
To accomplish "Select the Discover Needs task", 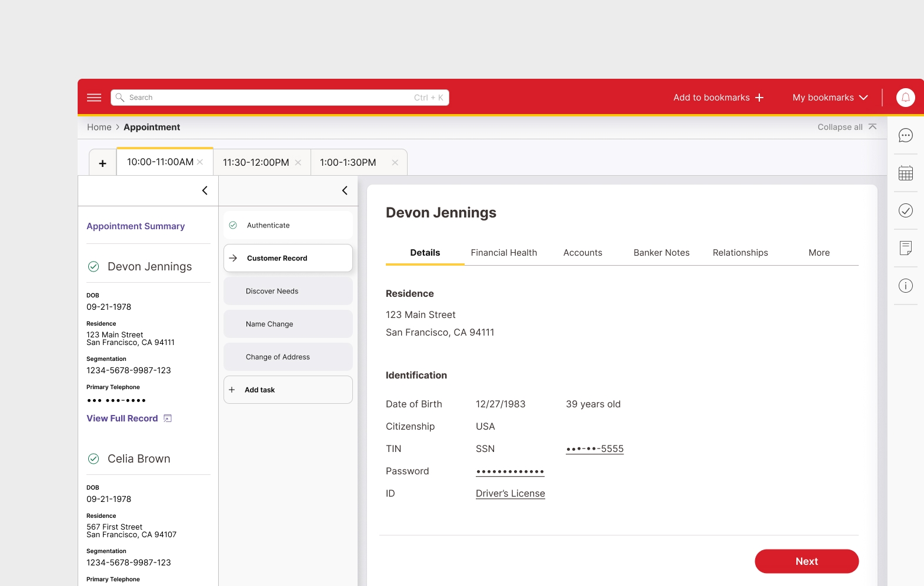I will click(x=288, y=291).
